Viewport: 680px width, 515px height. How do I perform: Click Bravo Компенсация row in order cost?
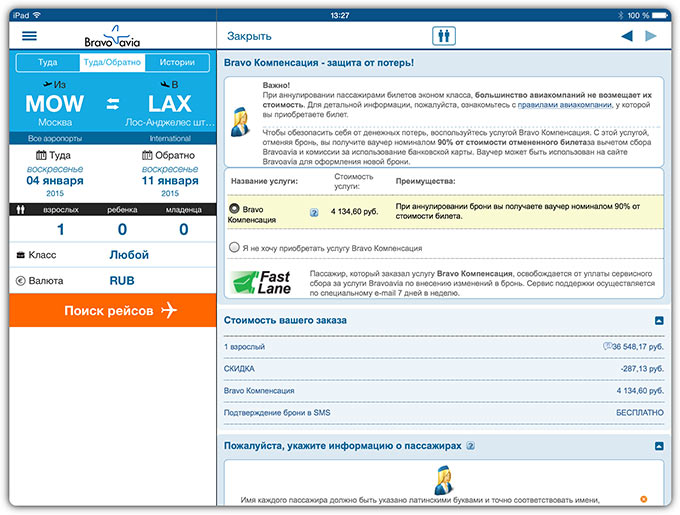tap(444, 391)
